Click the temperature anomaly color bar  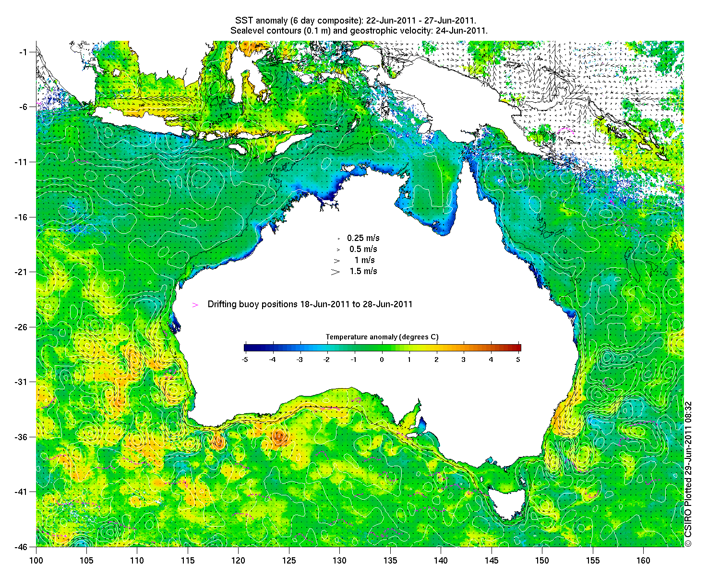coord(382,348)
